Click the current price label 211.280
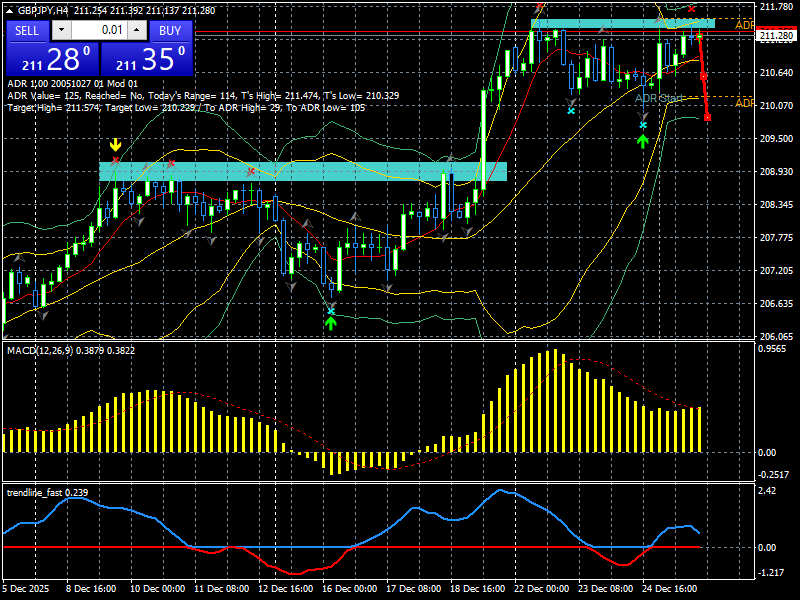 click(x=777, y=35)
